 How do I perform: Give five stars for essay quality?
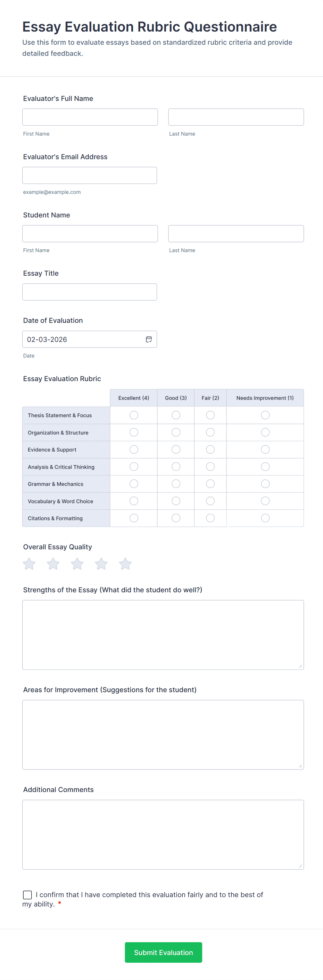point(125,564)
